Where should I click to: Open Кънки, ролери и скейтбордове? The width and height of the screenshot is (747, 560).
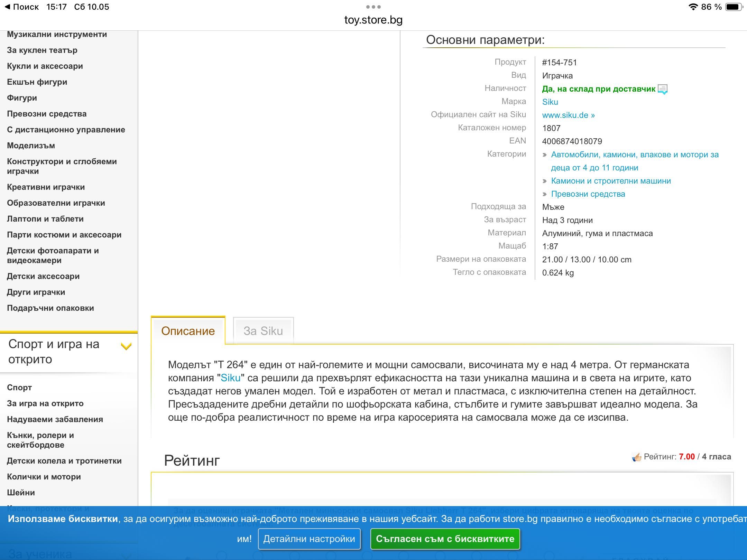click(x=40, y=440)
